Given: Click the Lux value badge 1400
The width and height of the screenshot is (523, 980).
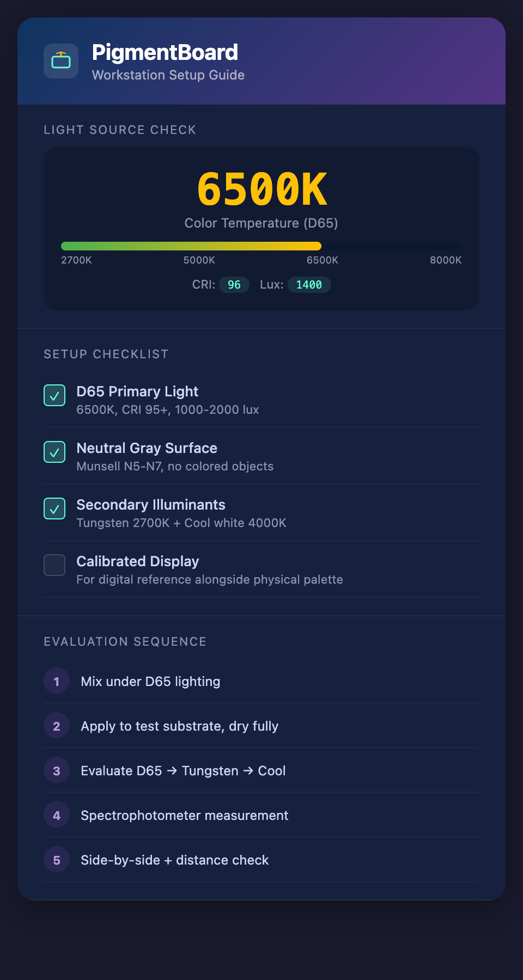Looking at the screenshot, I should click(x=309, y=285).
